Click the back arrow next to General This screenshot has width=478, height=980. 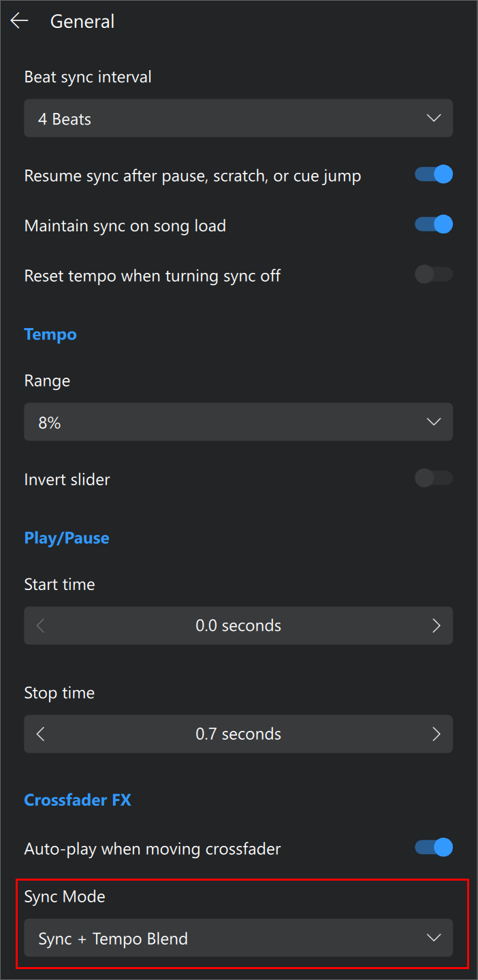pos(19,21)
